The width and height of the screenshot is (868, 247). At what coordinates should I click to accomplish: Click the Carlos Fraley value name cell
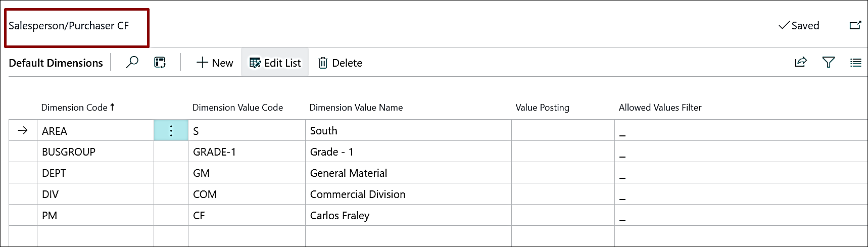[408, 215]
